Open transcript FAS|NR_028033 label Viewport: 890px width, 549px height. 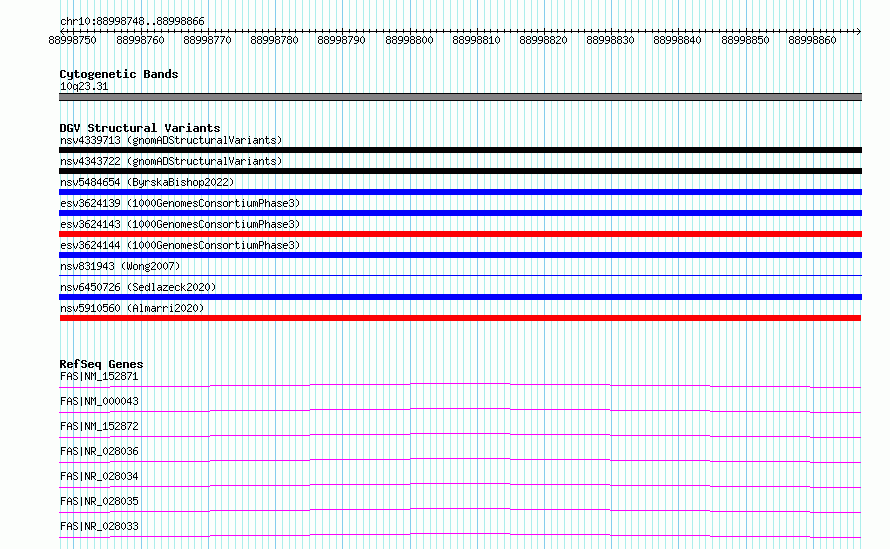coord(99,526)
